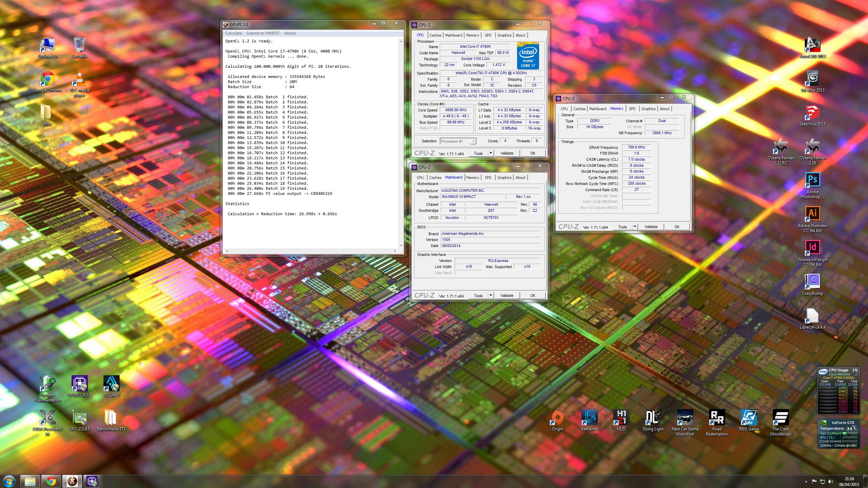Open Submit to HWBOT menu
This screenshot has height=488, width=868.
[263, 33]
